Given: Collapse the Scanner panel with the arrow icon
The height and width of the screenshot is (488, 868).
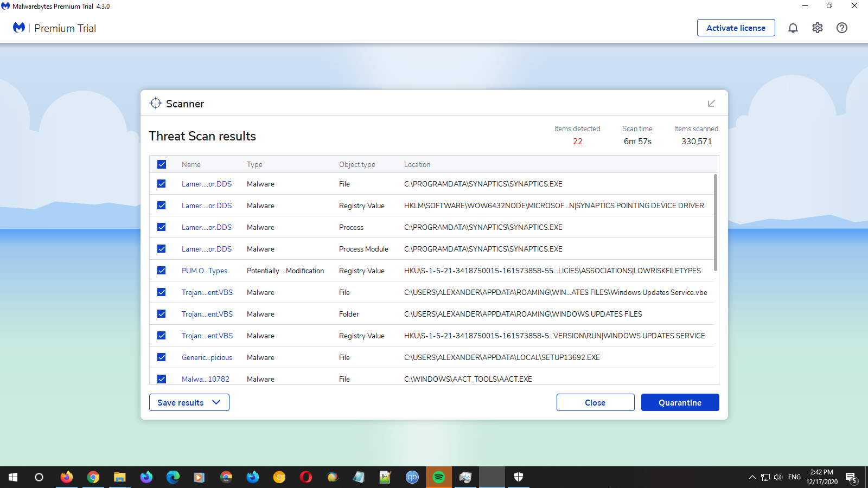Looking at the screenshot, I should (x=711, y=103).
